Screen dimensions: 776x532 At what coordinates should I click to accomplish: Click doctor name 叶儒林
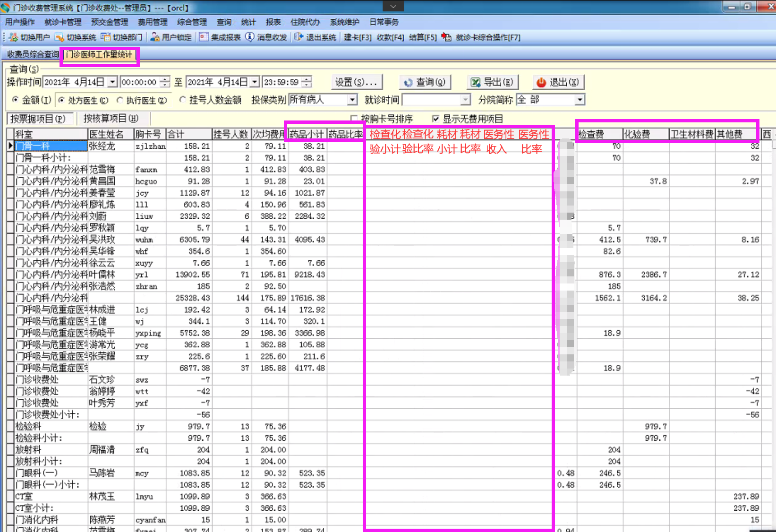point(102,275)
